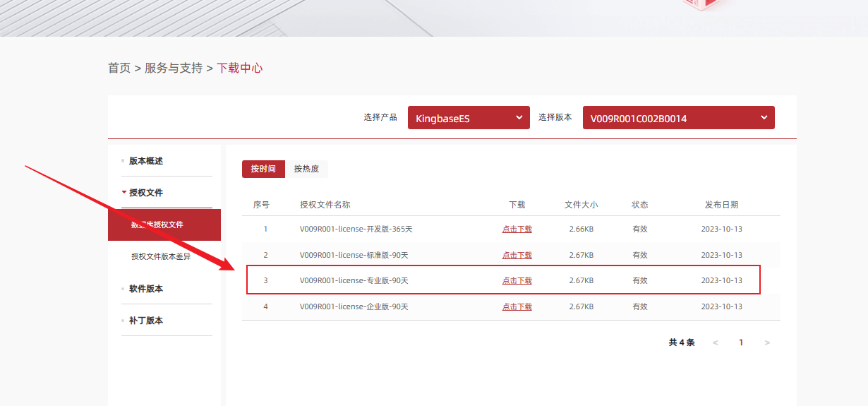Collapse the 授权文件 sidebar section

(x=146, y=193)
